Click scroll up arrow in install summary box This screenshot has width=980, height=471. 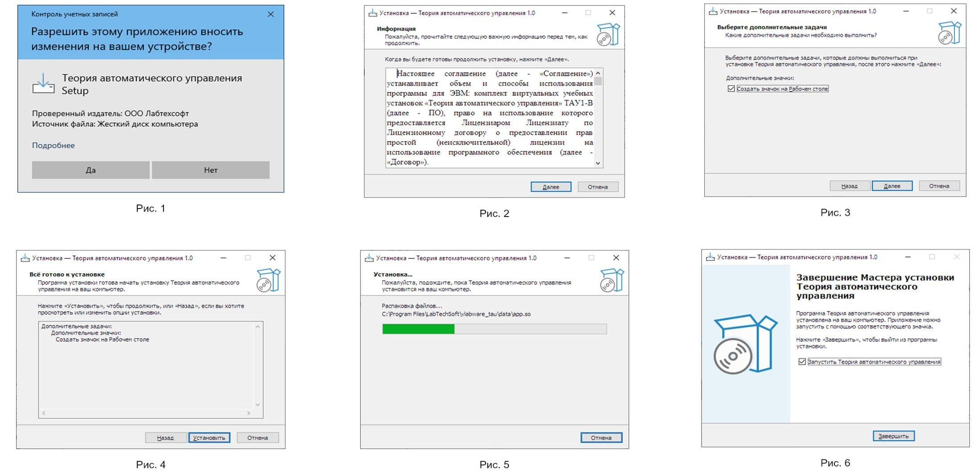pyautogui.click(x=257, y=327)
